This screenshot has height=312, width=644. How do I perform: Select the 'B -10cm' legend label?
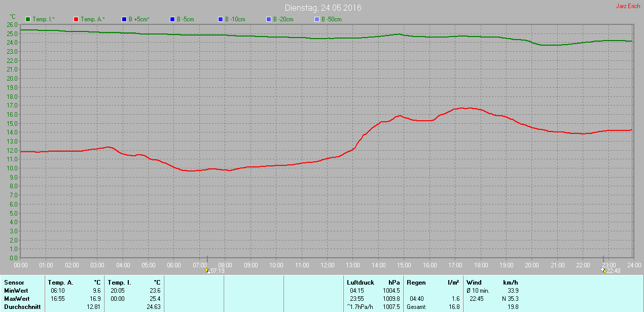tap(235, 19)
